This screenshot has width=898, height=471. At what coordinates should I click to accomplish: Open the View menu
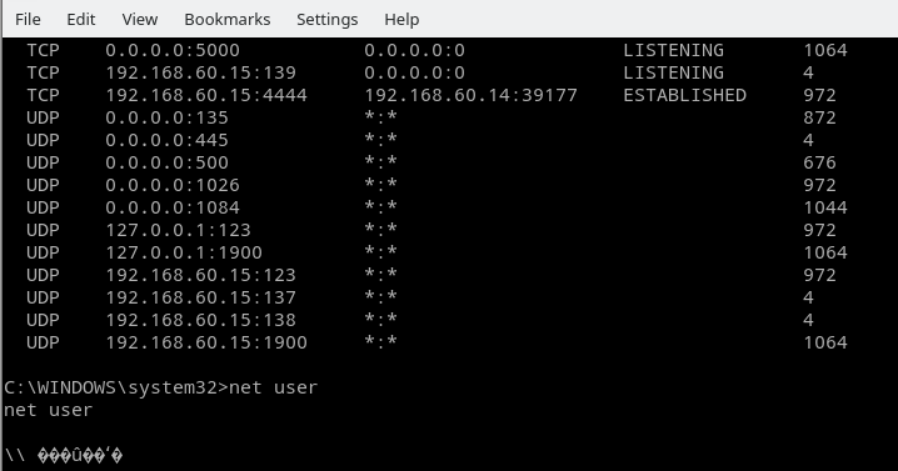[140, 19]
